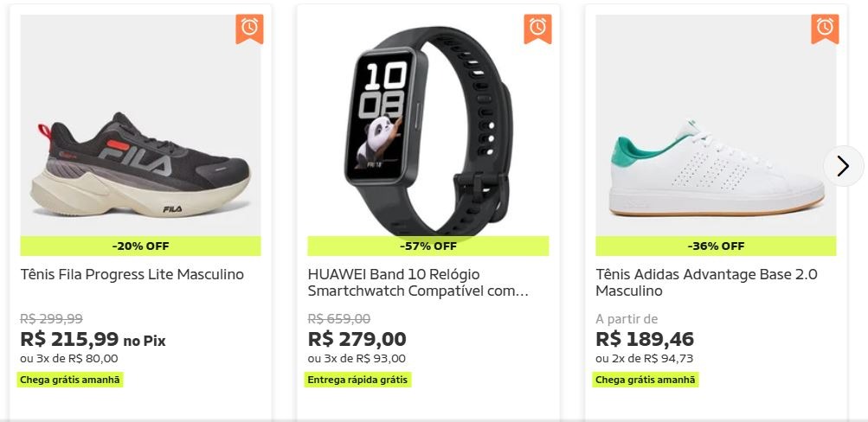
Task: Advance carousel with the right arrow
Action: pyautogui.click(x=843, y=165)
